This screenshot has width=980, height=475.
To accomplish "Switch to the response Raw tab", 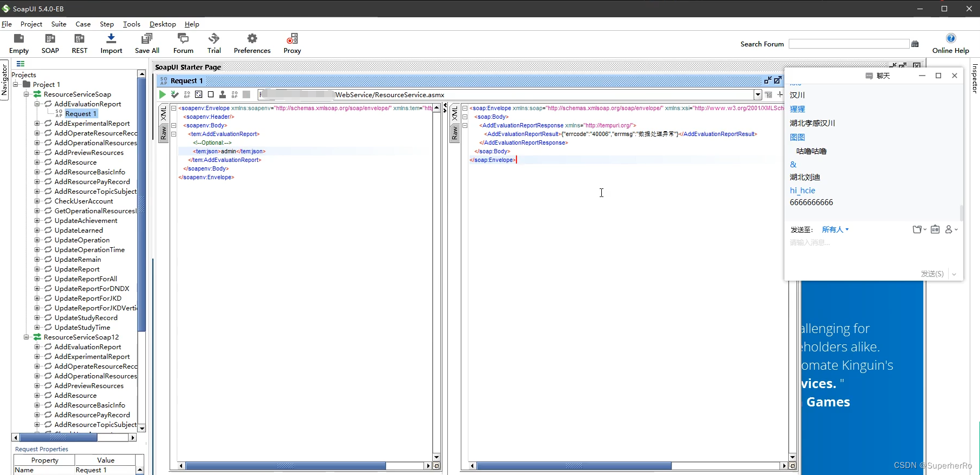I will click(455, 133).
